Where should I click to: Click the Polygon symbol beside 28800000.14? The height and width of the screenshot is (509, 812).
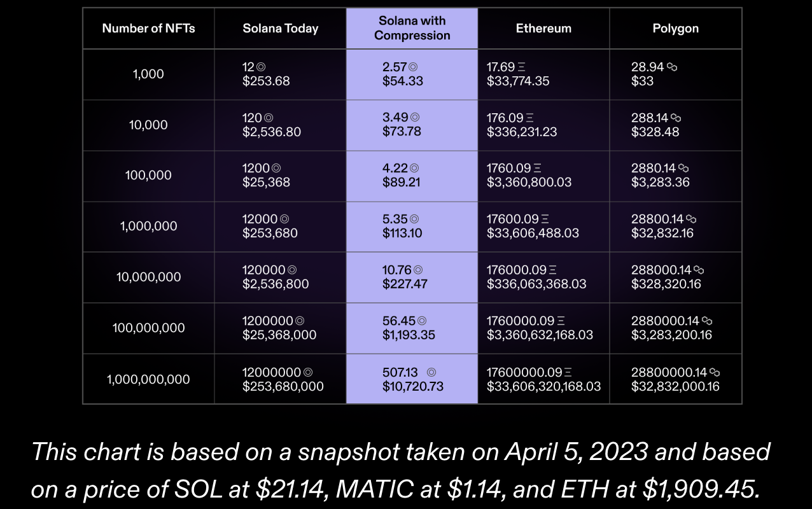[715, 372]
